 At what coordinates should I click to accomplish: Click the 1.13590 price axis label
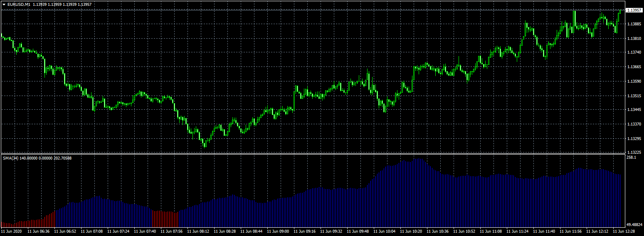634,81
